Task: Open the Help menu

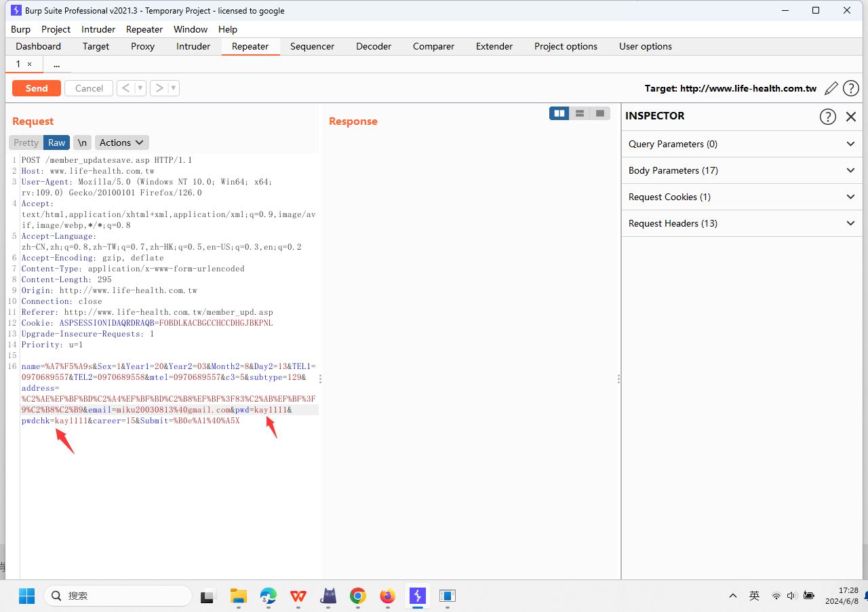Action: [x=228, y=29]
